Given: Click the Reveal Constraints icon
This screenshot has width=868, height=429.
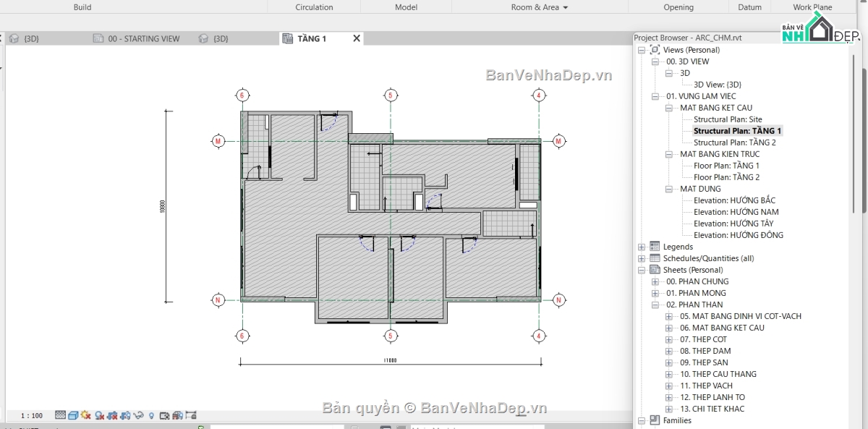Looking at the screenshot, I should 191,415.
